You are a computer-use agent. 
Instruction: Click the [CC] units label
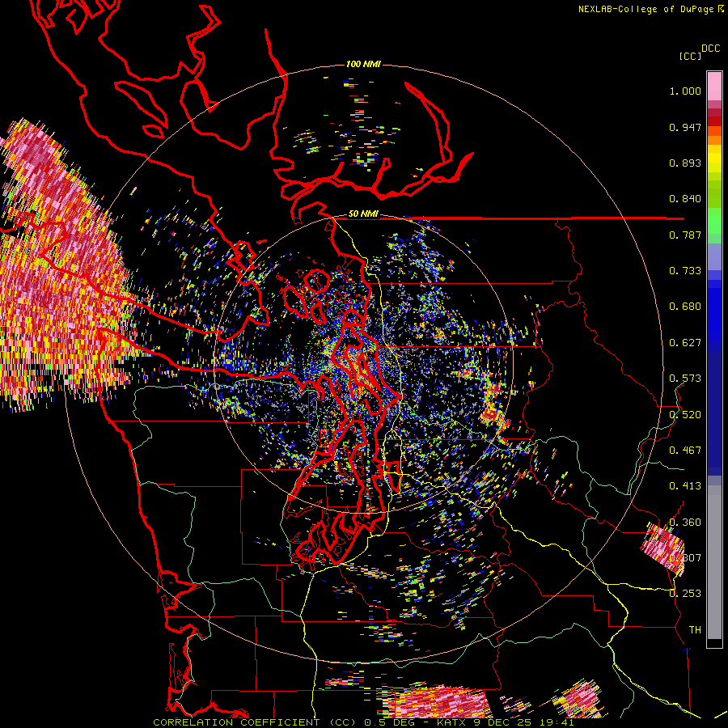tap(690, 56)
